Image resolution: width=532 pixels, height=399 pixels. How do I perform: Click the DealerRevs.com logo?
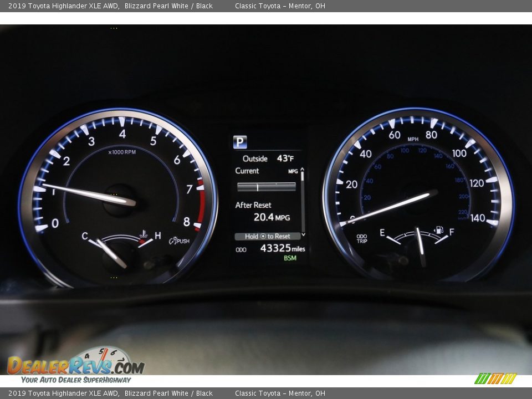pos(75,365)
